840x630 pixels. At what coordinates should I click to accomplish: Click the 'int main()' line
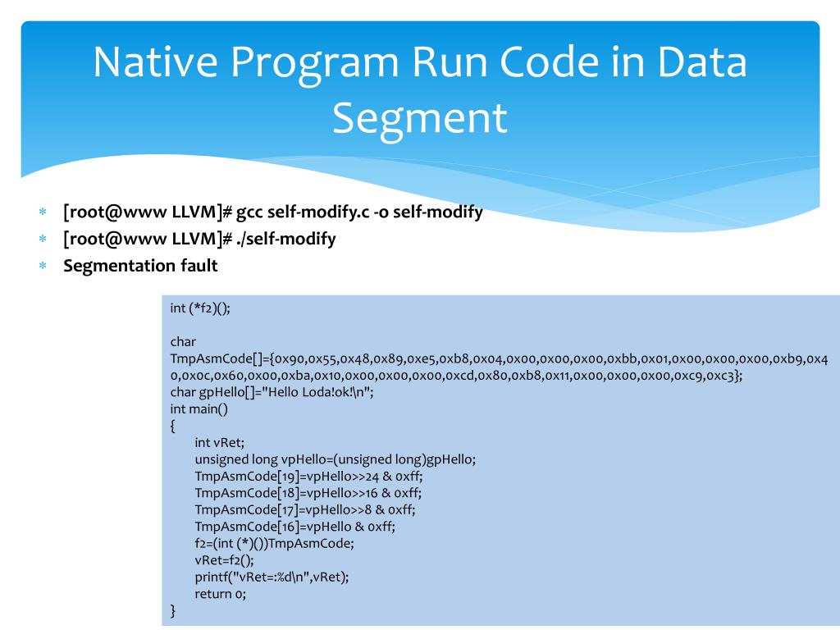[x=199, y=409]
